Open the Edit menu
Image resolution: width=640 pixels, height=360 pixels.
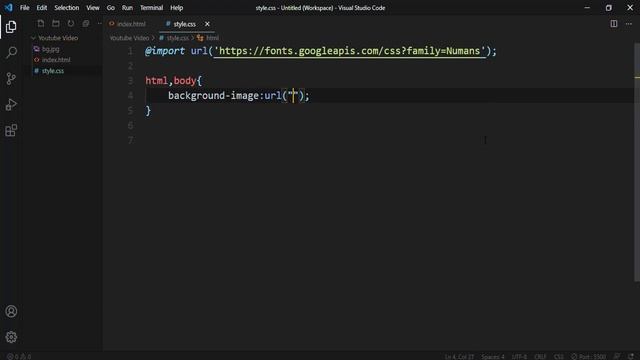pos(42,8)
